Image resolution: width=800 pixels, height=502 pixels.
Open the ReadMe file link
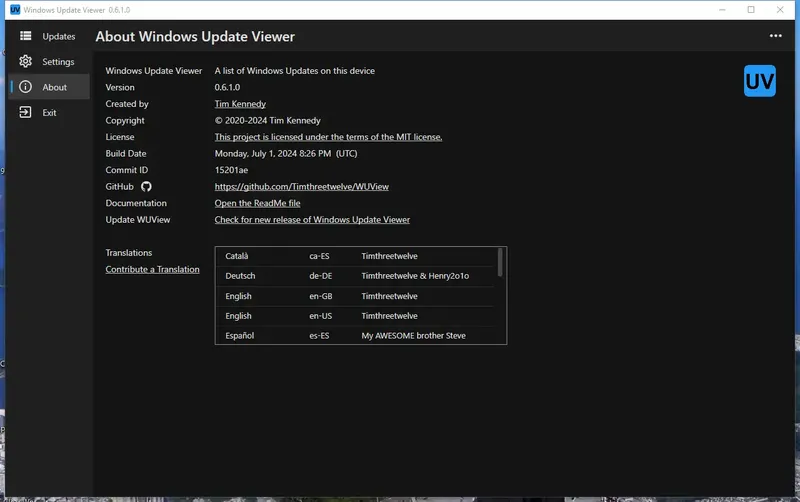257,203
